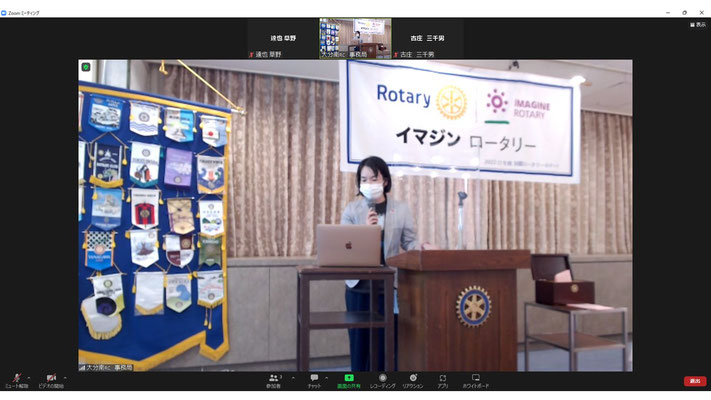Start recording with the Record button
The image size is (711, 400).
383,381
